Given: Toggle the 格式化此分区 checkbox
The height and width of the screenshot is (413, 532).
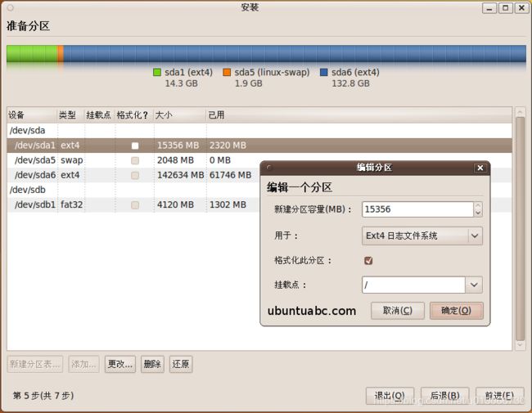Looking at the screenshot, I should (368, 261).
